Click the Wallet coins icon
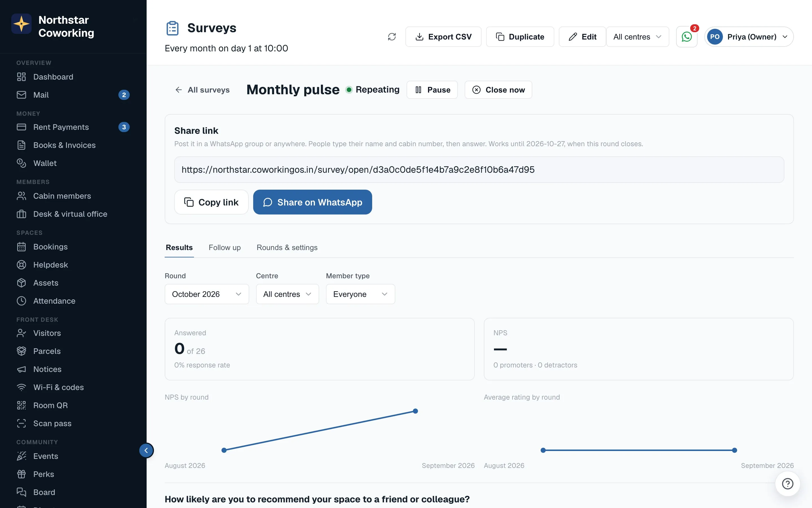The height and width of the screenshot is (508, 812). 21,163
